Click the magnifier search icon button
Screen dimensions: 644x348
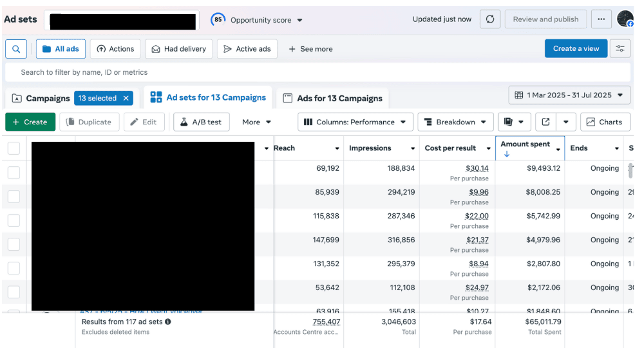click(16, 49)
